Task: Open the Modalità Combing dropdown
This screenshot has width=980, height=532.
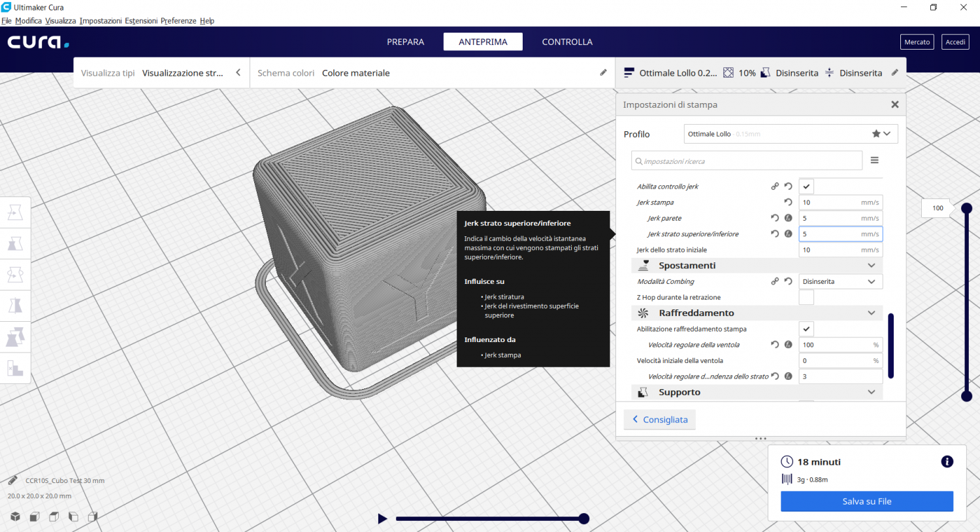Action: click(x=840, y=281)
